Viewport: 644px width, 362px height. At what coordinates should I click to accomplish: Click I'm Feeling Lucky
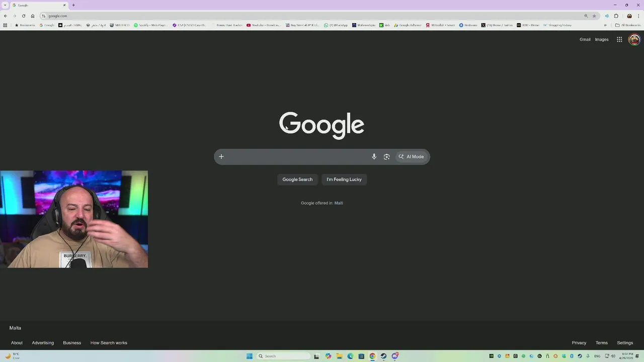tap(344, 179)
